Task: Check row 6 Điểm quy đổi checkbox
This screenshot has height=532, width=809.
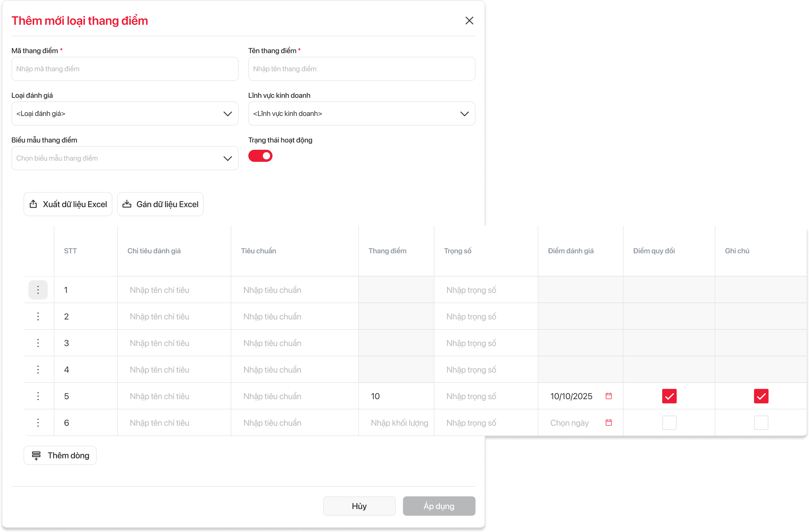Action: point(669,423)
